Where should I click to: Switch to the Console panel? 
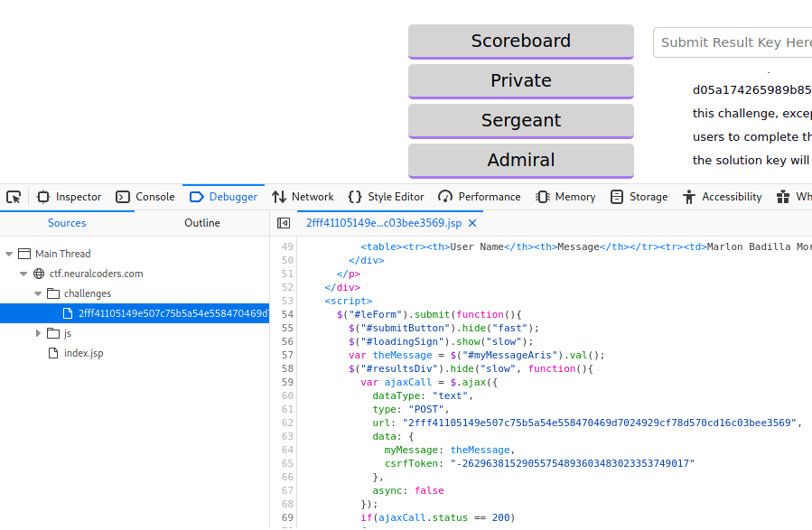[x=145, y=197]
